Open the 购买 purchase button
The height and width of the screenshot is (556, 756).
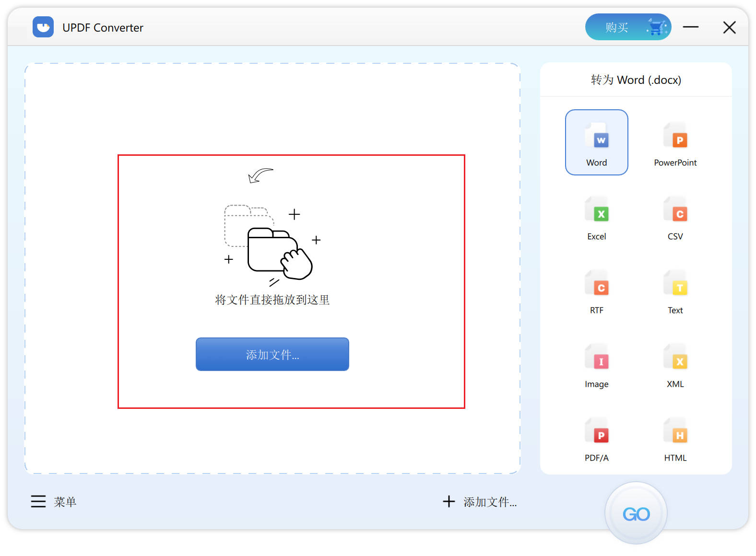[x=628, y=27]
